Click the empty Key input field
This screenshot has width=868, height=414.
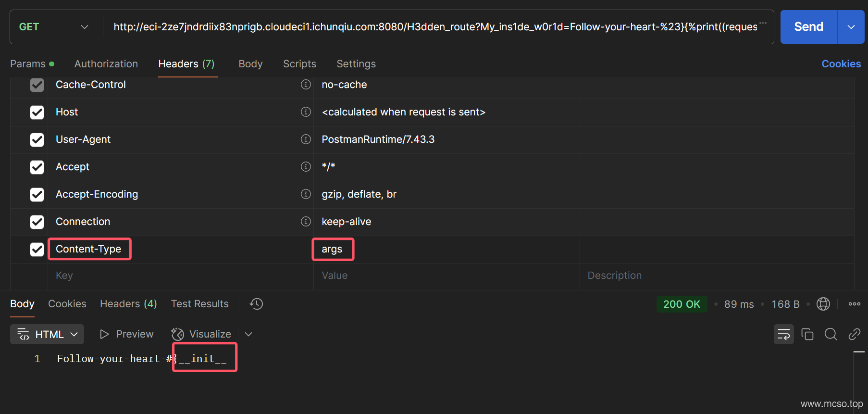click(x=180, y=276)
